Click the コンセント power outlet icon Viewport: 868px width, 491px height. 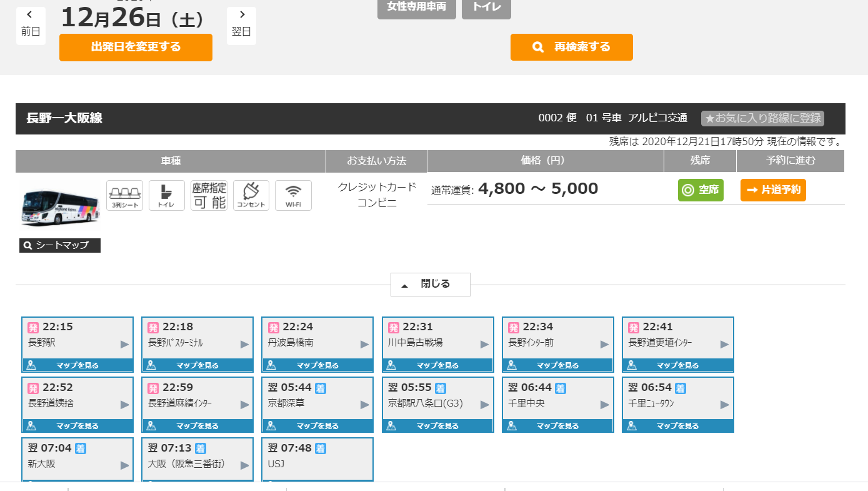(251, 195)
